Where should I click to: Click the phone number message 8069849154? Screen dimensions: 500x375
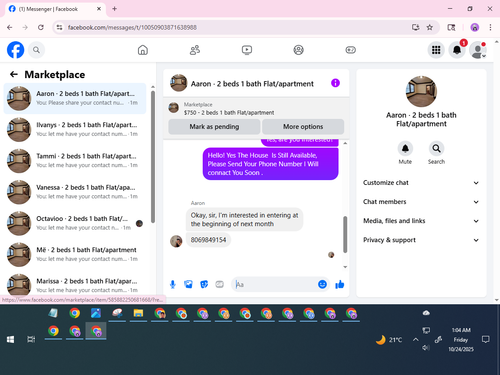click(x=208, y=240)
